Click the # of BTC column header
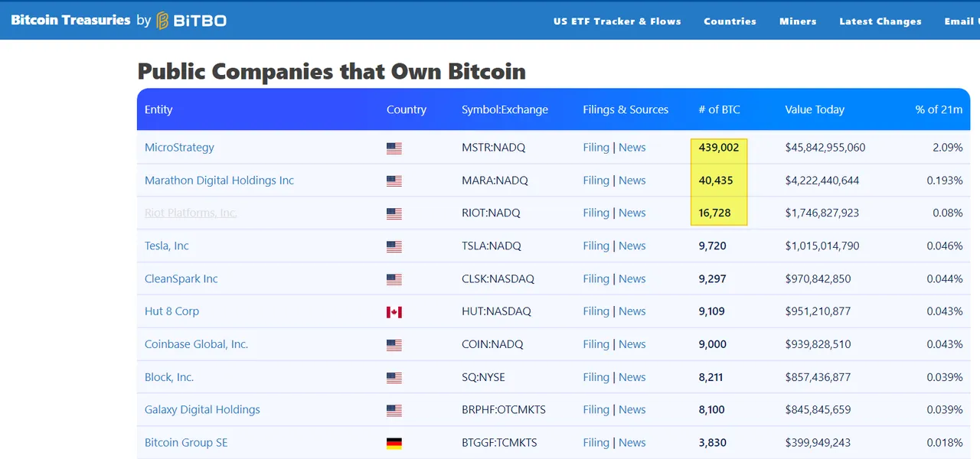 (x=719, y=109)
